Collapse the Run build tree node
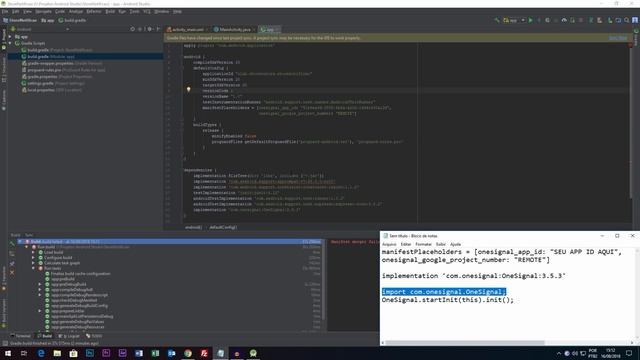The image size is (640, 360). (x=27, y=247)
